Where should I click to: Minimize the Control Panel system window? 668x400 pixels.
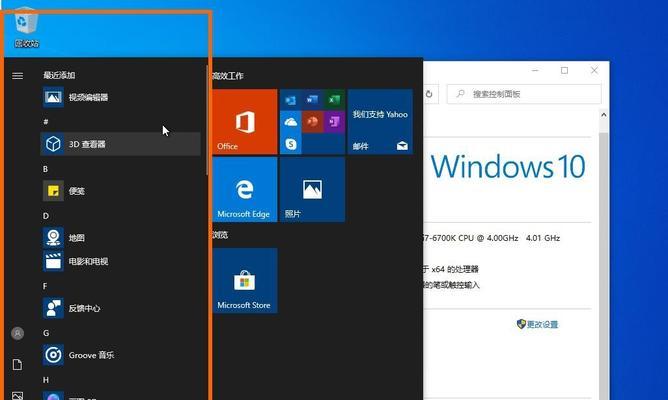(x=535, y=70)
